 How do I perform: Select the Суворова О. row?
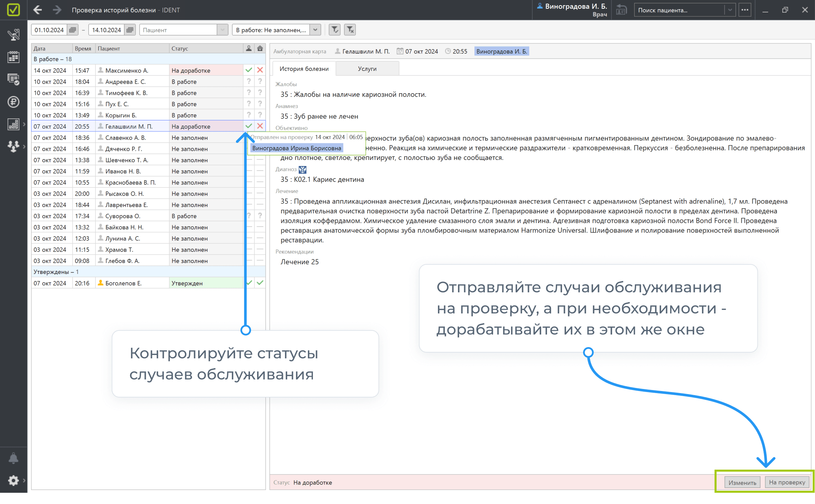coord(148,216)
